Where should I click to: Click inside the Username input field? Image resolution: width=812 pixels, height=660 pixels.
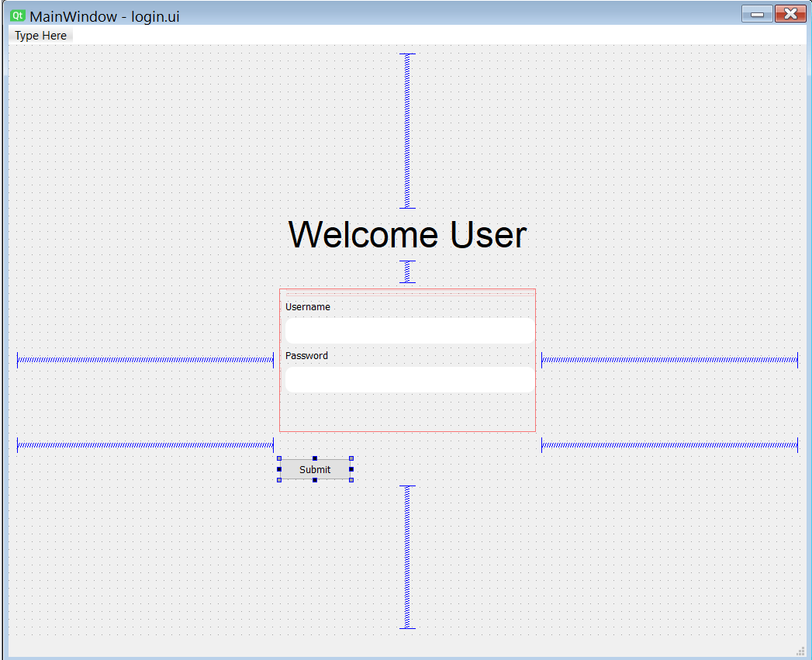409,330
